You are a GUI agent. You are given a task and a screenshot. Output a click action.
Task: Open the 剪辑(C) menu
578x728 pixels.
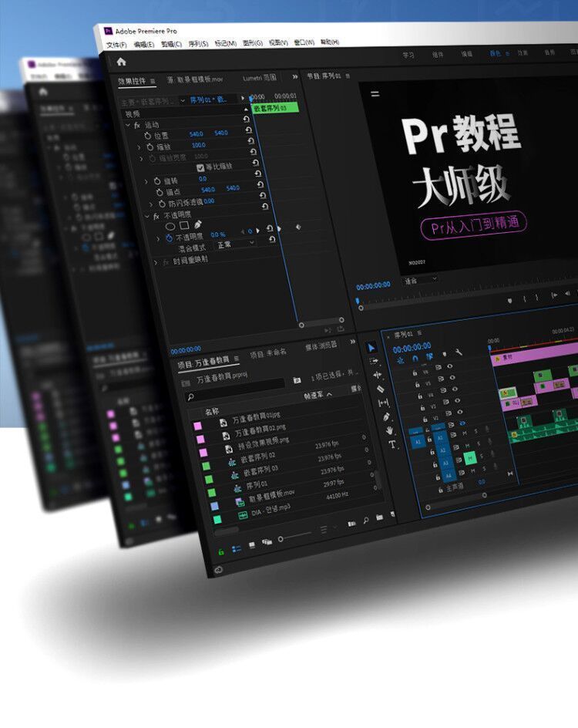point(171,44)
